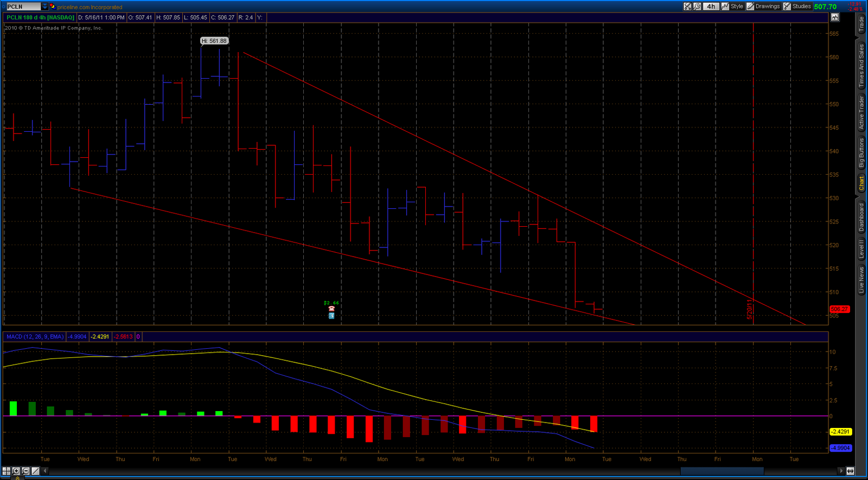Screen dimensions: 868x480
Task: Open the Live News sidebar tab
Action: pos(861,280)
